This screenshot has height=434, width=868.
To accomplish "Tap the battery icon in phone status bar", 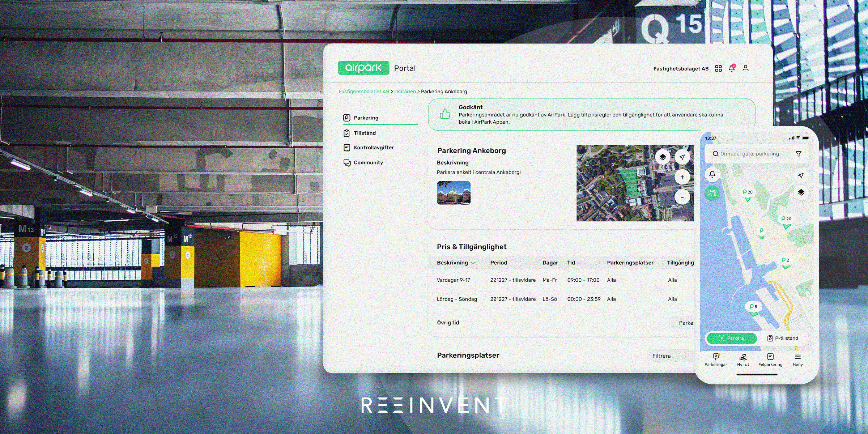I will (x=805, y=138).
